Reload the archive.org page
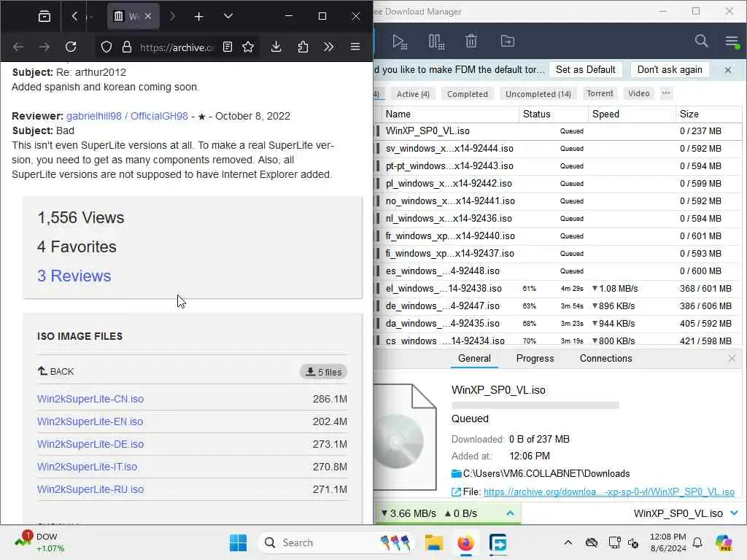747x560 pixels. 71,47
